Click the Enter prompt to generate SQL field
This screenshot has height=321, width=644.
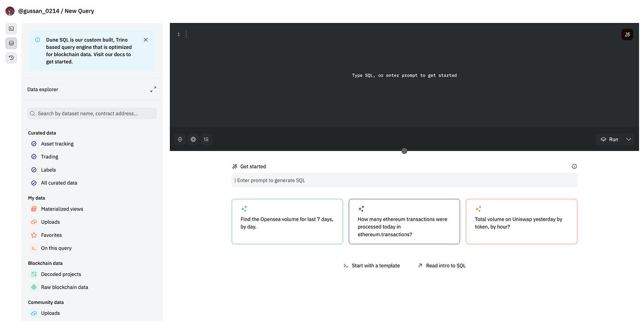(404, 180)
